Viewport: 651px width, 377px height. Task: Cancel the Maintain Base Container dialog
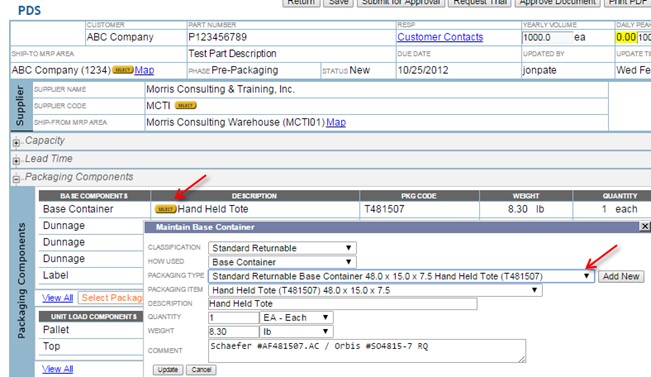[x=201, y=370]
